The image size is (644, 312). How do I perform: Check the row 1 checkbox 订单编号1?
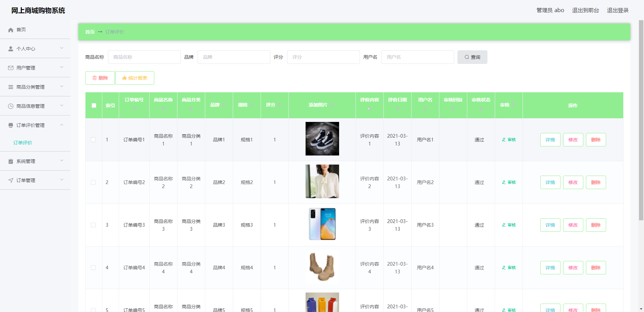click(93, 140)
